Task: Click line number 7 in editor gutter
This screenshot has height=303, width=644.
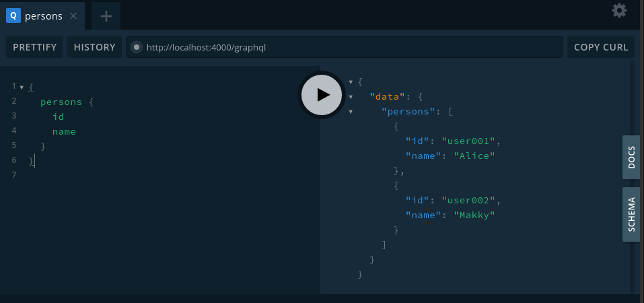Action: (x=14, y=174)
